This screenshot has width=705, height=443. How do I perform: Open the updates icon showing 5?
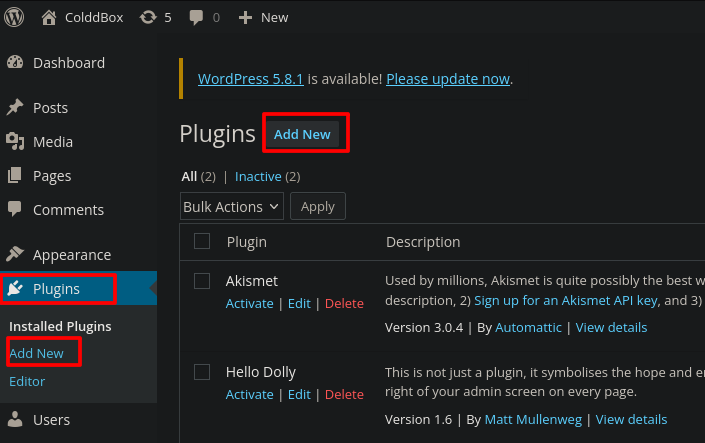coord(148,17)
